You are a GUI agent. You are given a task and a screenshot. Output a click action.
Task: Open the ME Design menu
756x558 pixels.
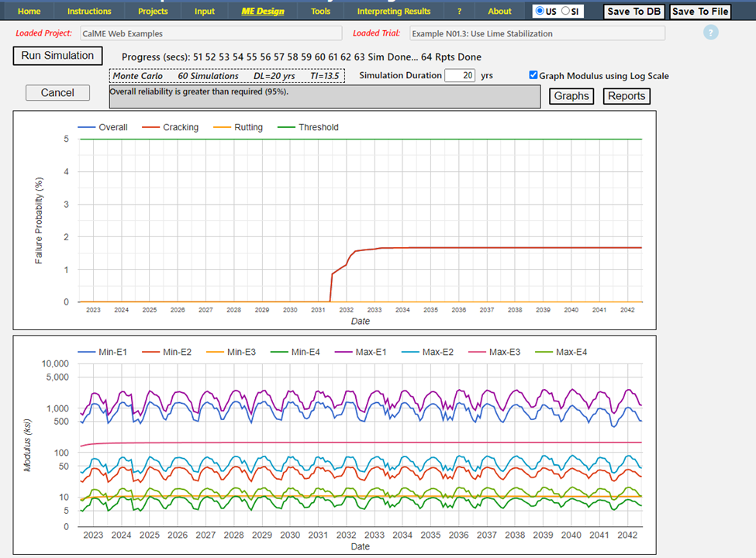coord(263,11)
